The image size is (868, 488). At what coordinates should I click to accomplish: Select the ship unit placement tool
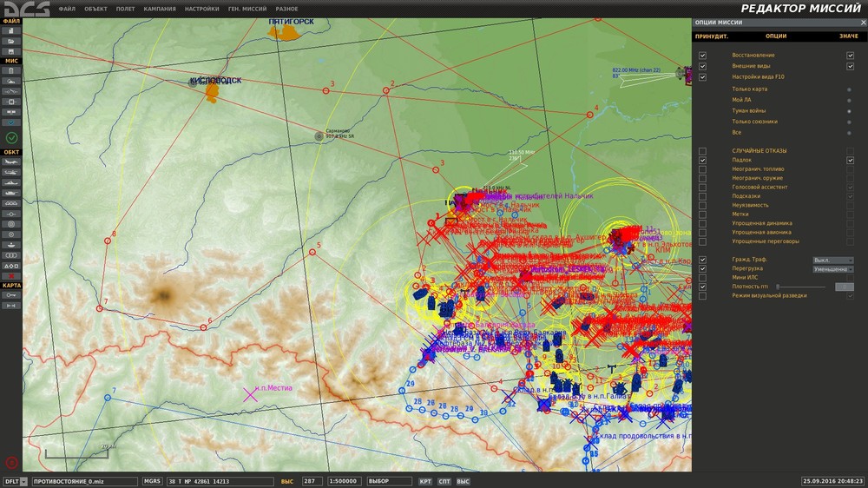(11, 182)
